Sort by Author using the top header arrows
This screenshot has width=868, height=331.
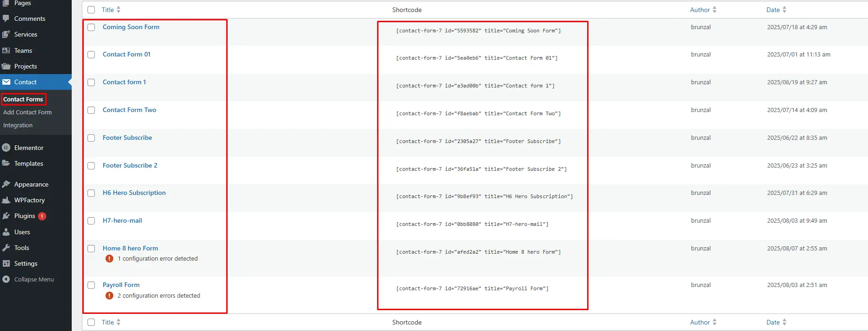[714, 10]
